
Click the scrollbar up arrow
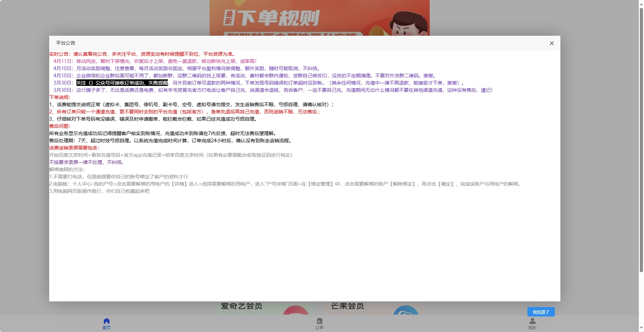tap(641, 3)
